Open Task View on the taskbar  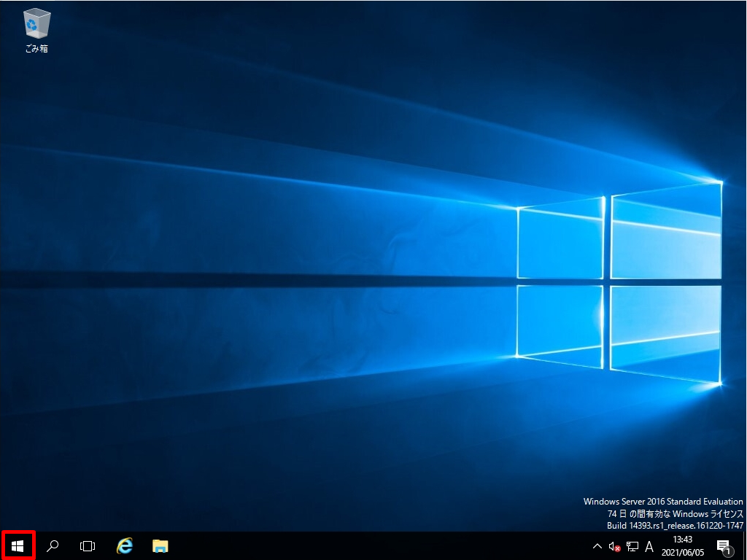tap(88, 545)
